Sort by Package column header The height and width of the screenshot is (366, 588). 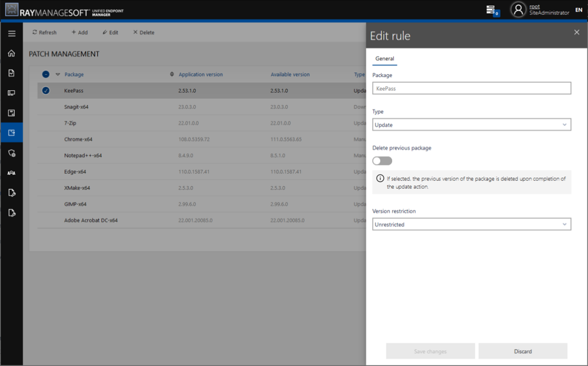click(74, 74)
